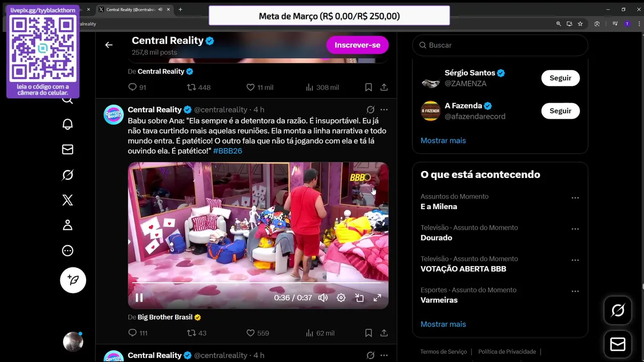Image resolution: width=644 pixels, height=362 pixels.
Task: Reply to upper post with 91 replies
Action: [x=137, y=87]
